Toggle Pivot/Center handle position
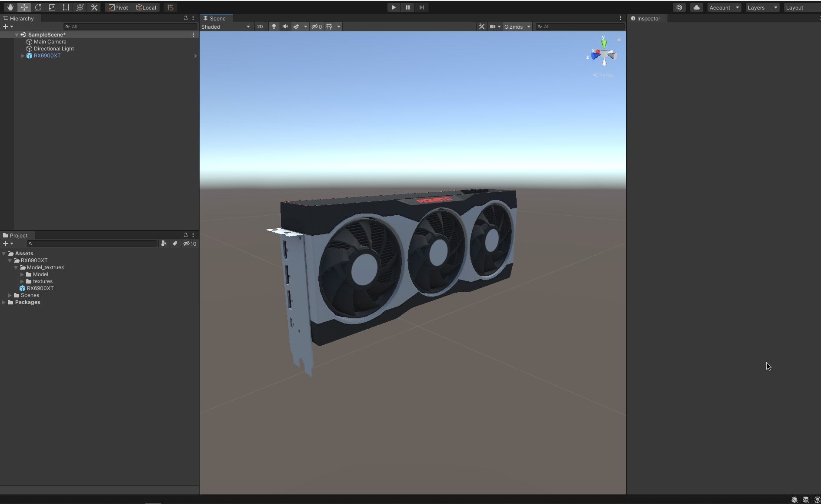 (x=118, y=7)
